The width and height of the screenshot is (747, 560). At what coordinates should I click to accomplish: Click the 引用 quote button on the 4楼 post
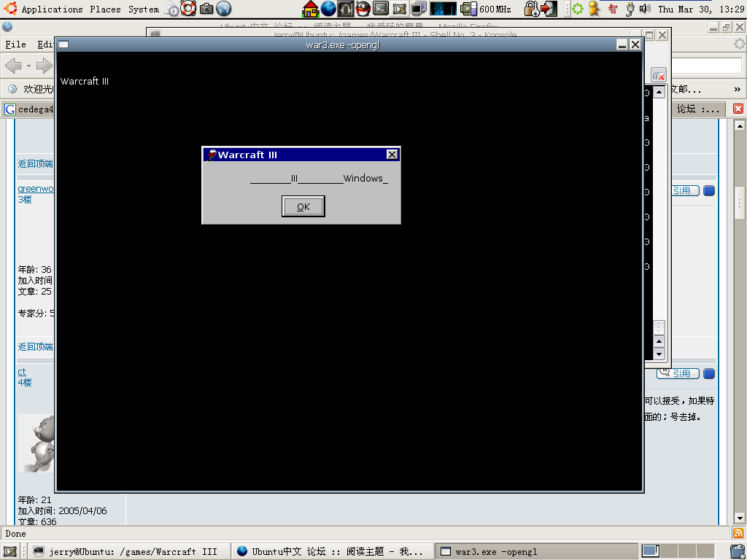pos(678,373)
